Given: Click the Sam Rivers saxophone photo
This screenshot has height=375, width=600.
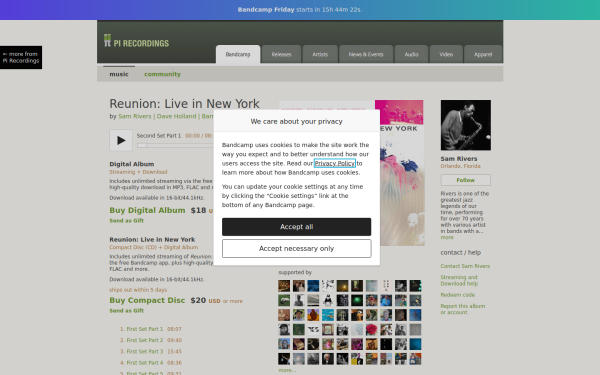Looking at the screenshot, I should pos(466,125).
